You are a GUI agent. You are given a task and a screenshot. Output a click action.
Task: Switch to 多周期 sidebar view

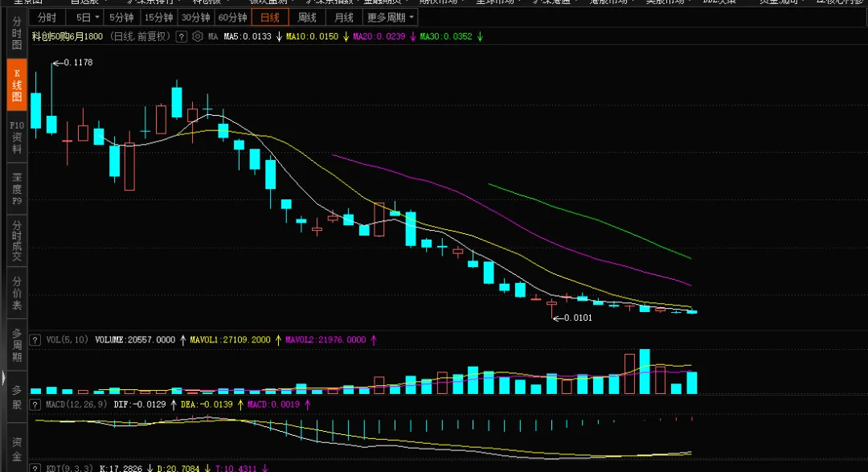(17, 345)
